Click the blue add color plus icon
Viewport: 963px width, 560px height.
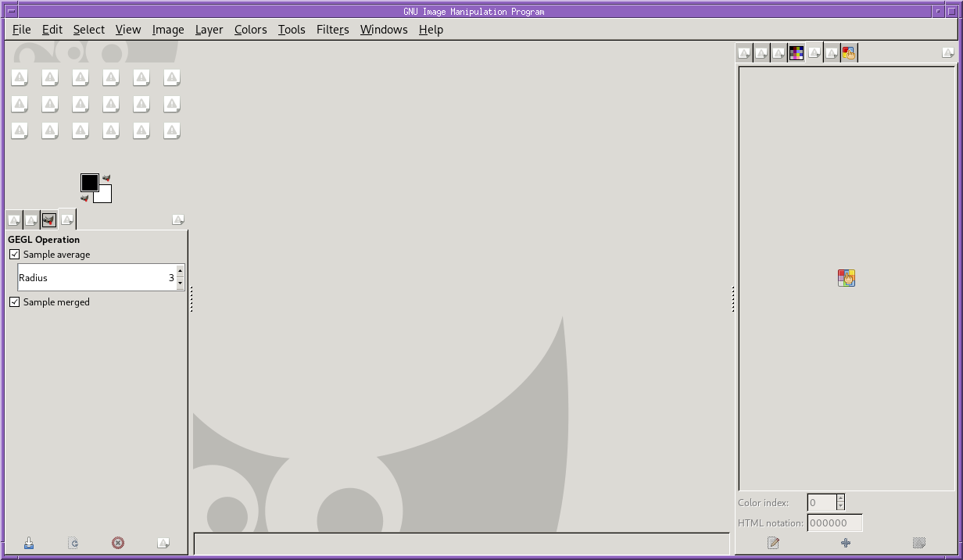tap(846, 543)
